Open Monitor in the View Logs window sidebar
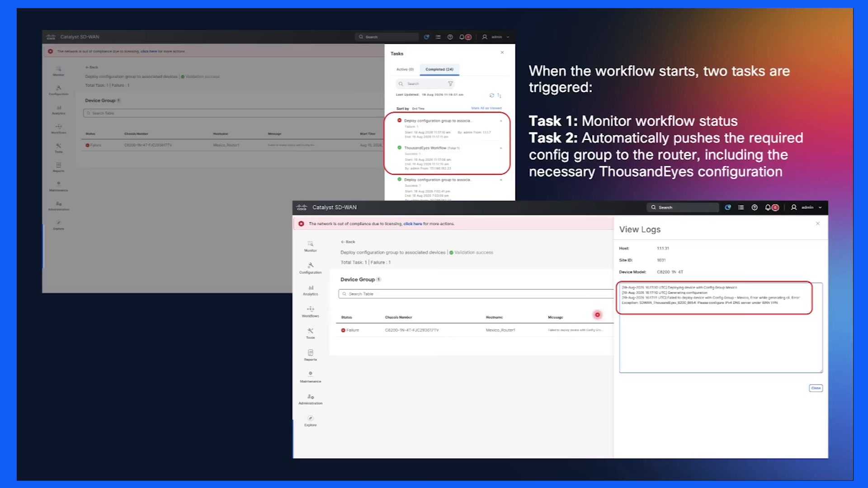The height and width of the screenshot is (488, 868). (x=310, y=246)
